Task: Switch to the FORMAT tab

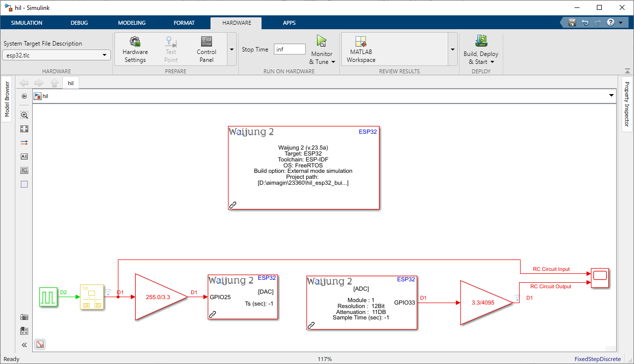Action: pos(184,23)
